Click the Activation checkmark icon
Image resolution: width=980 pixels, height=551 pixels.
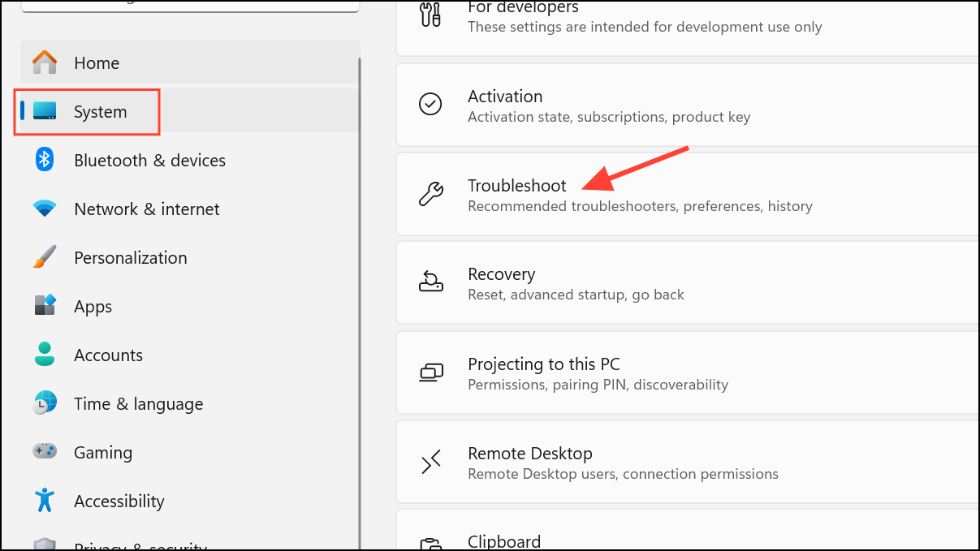(x=431, y=104)
